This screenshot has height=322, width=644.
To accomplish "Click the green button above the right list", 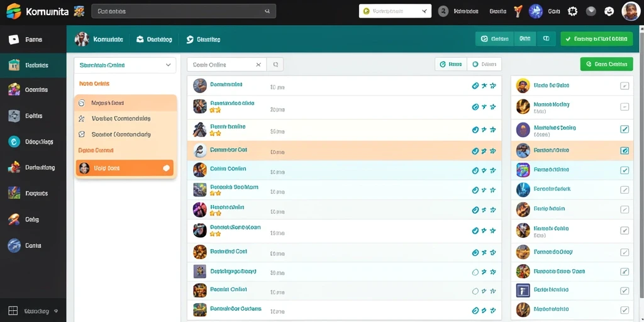I will [x=606, y=64].
